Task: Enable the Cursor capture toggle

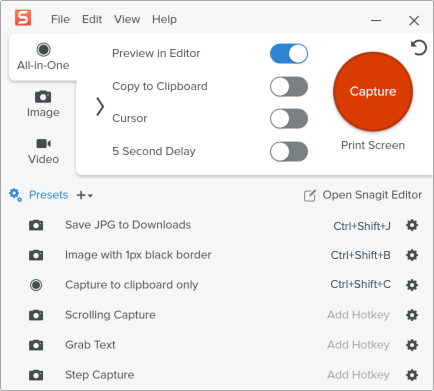Action: 289,119
